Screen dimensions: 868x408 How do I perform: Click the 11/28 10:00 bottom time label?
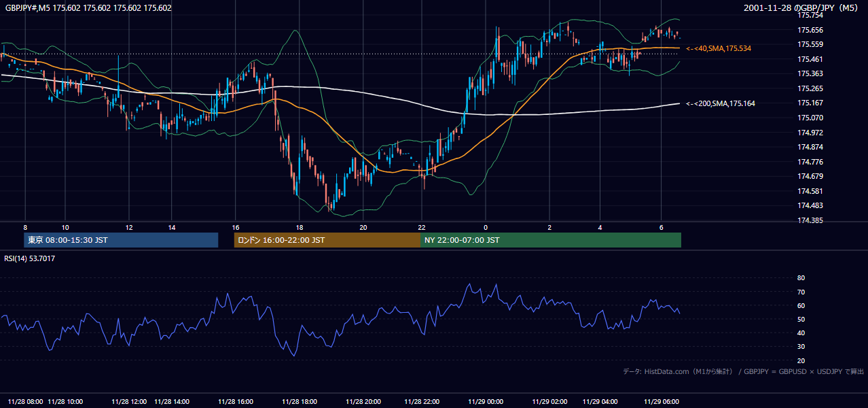click(66, 402)
